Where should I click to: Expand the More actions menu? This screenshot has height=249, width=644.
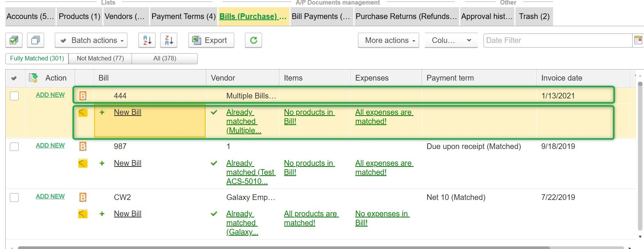(388, 40)
